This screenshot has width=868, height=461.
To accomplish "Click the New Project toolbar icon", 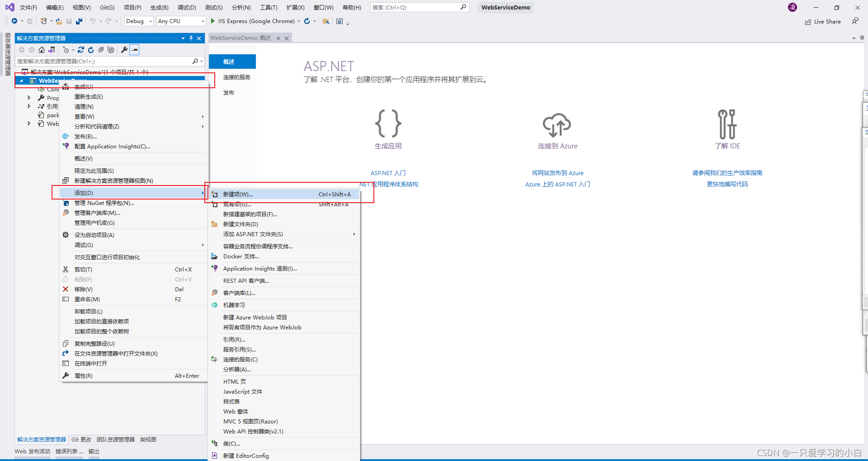I will (43, 21).
